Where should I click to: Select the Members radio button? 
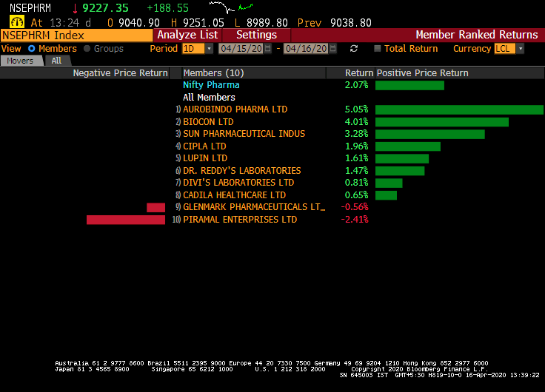coord(32,49)
